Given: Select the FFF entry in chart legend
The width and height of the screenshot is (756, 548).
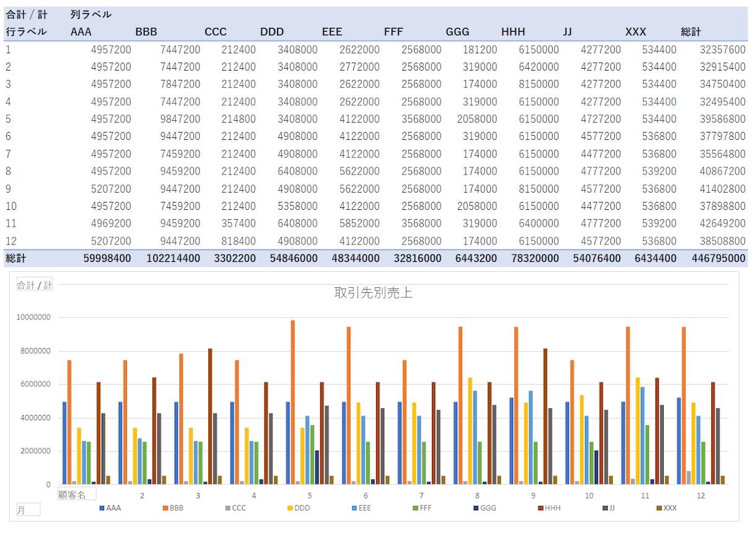Looking at the screenshot, I should (423, 508).
